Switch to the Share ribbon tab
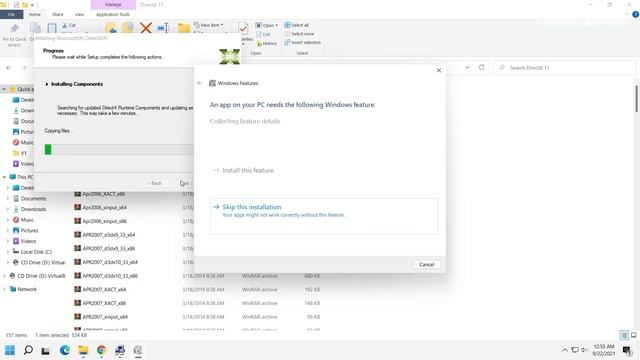Screen dimensions: 640x360 coord(58,14)
